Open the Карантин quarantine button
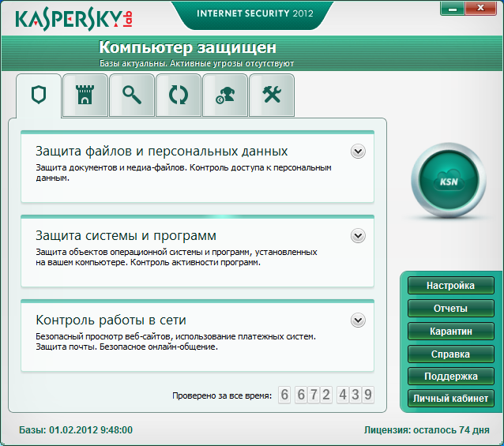The image size is (504, 446). tap(450, 331)
